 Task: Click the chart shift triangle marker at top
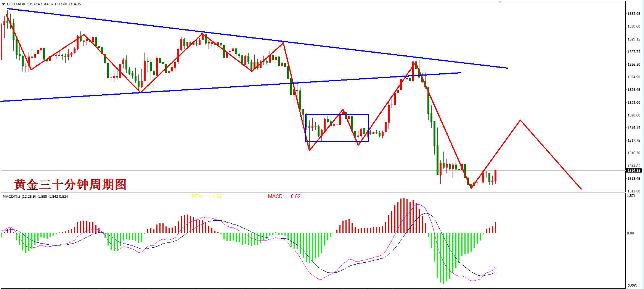click(x=500, y=2)
